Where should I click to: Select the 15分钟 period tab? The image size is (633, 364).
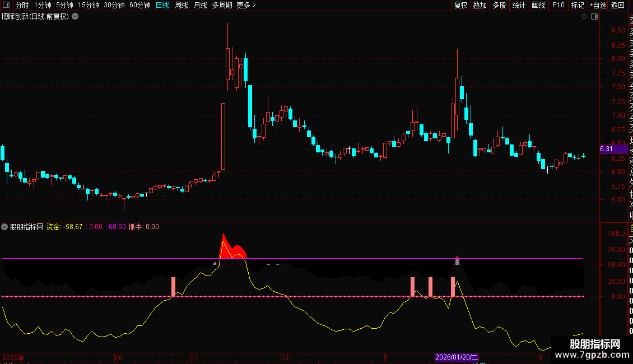pyautogui.click(x=89, y=5)
